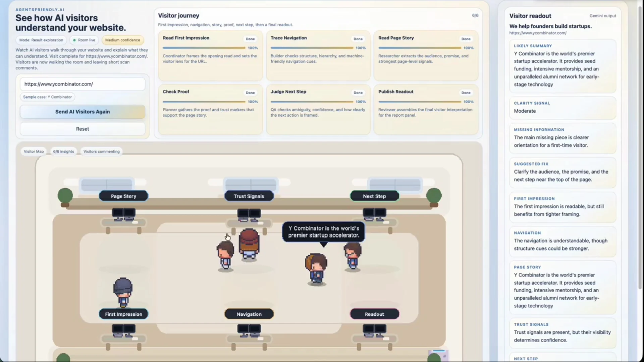Image resolution: width=644 pixels, height=362 pixels.
Task: Click the small visitor beside the red-haired one
Action: coord(225,256)
